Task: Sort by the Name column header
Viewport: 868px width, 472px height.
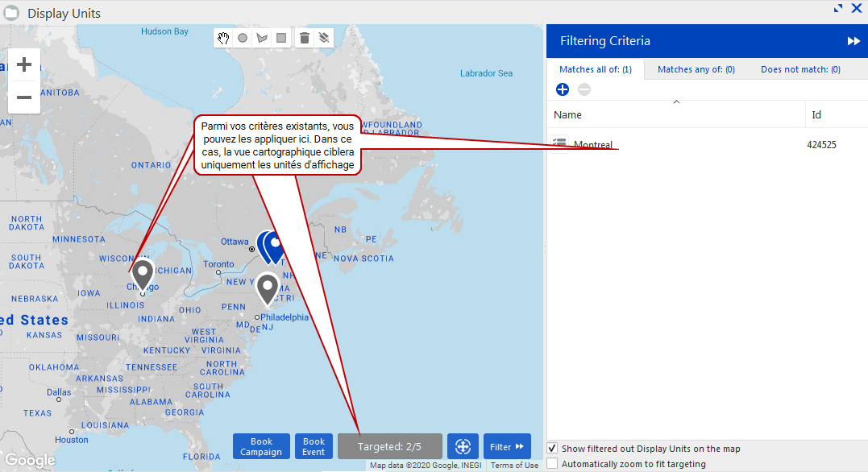Action: point(568,115)
